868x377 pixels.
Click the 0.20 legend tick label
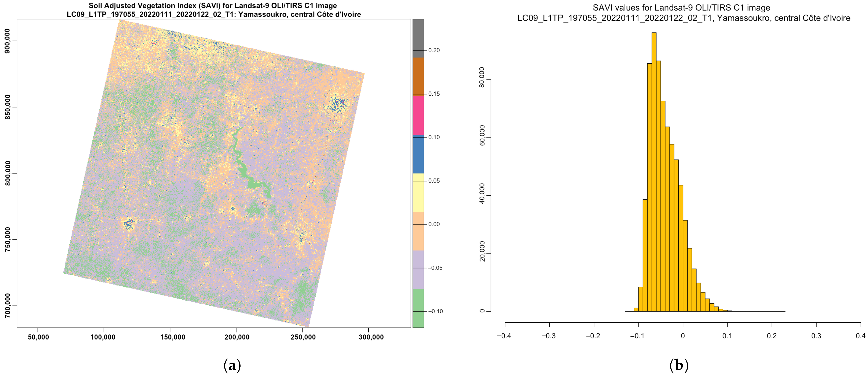coord(434,51)
